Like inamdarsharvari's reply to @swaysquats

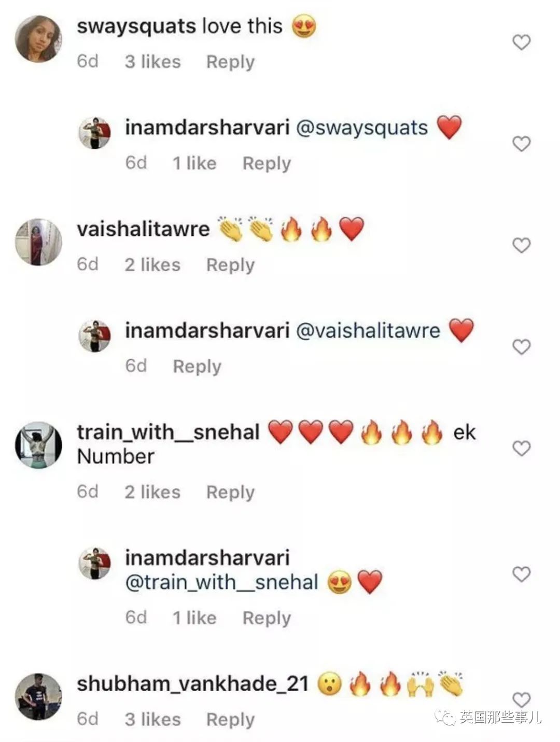click(x=521, y=144)
